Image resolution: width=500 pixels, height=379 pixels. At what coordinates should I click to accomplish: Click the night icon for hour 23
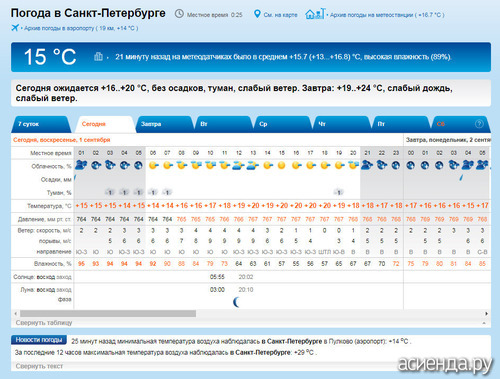point(396,165)
